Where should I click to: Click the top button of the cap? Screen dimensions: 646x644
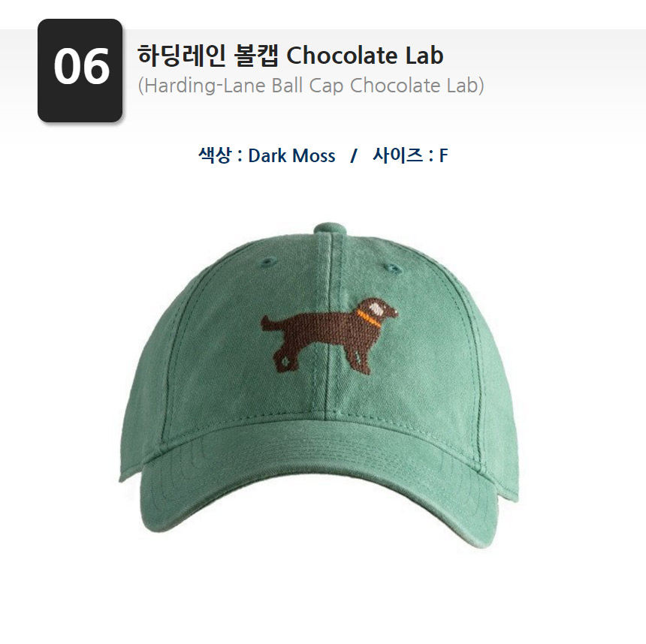tap(331, 228)
